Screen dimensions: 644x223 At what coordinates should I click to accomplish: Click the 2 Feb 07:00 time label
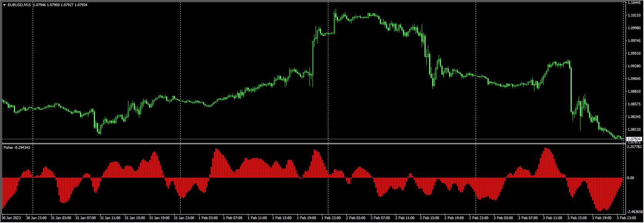click(x=380, y=218)
